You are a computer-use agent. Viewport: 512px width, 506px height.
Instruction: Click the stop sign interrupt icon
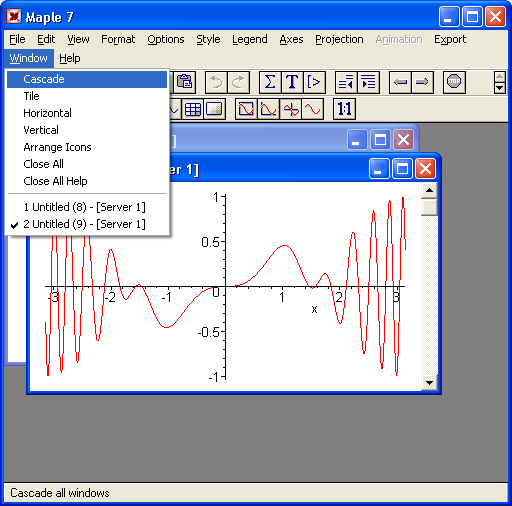(454, 82)
